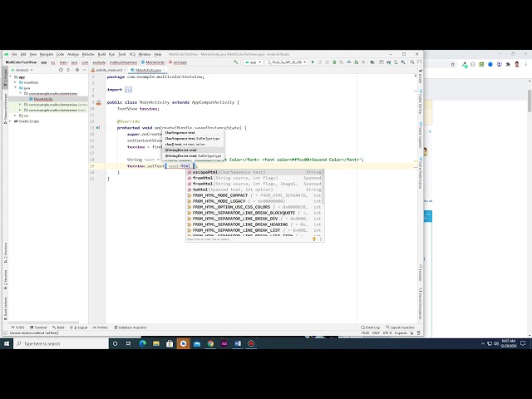Click the Windows Start button
The image size is (532, 399).
[7, 343]
